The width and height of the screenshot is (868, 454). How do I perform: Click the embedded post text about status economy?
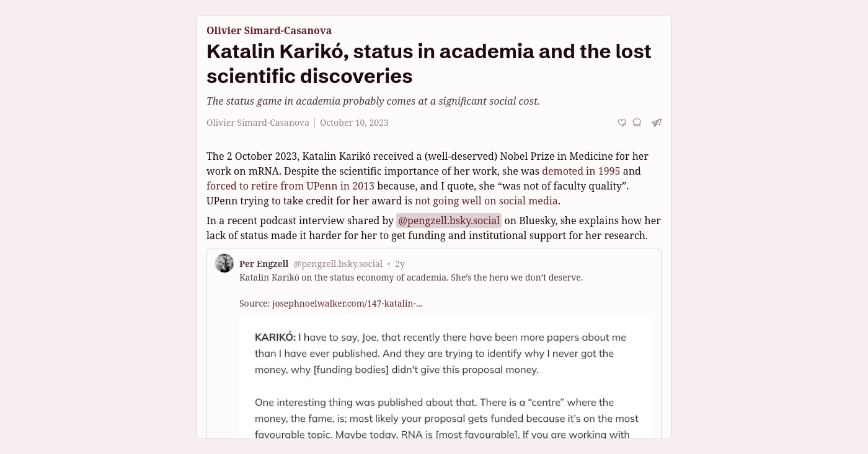point(411,277)
